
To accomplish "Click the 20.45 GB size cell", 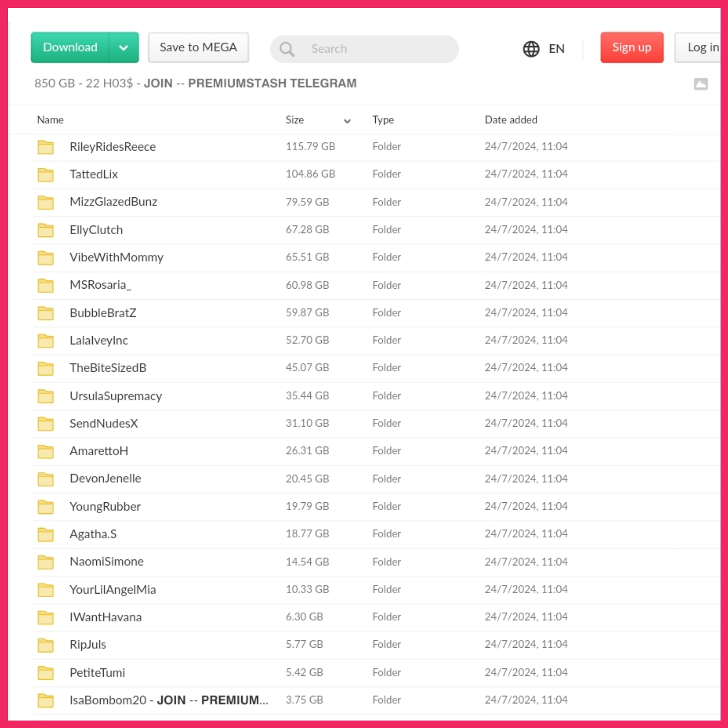I will [x=307, y=478].
